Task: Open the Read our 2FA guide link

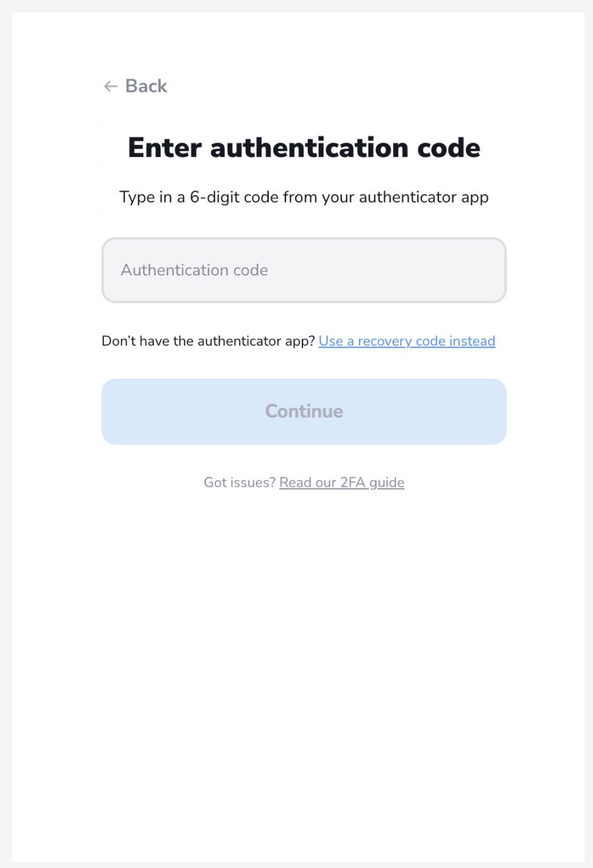Action: pos(342,483)
